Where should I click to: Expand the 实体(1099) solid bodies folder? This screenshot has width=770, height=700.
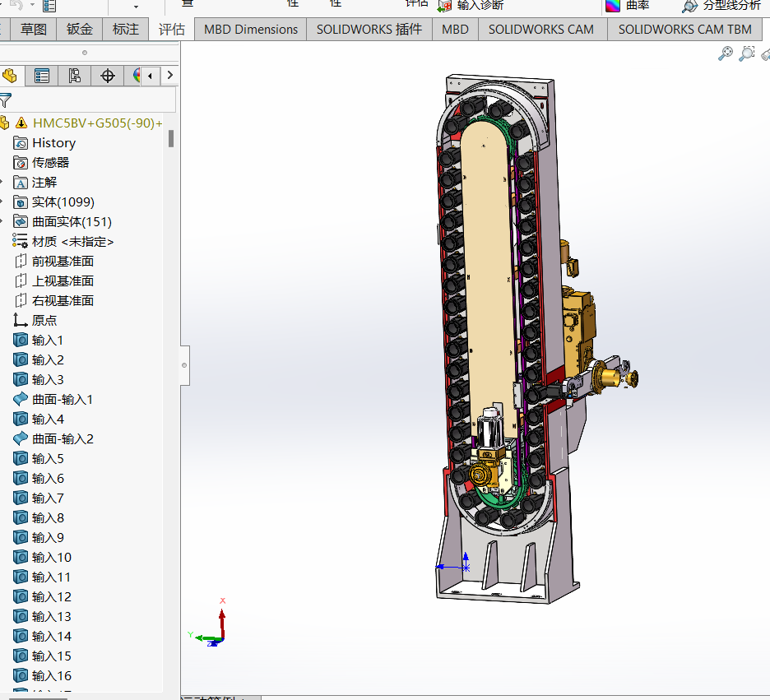(2, 202)
